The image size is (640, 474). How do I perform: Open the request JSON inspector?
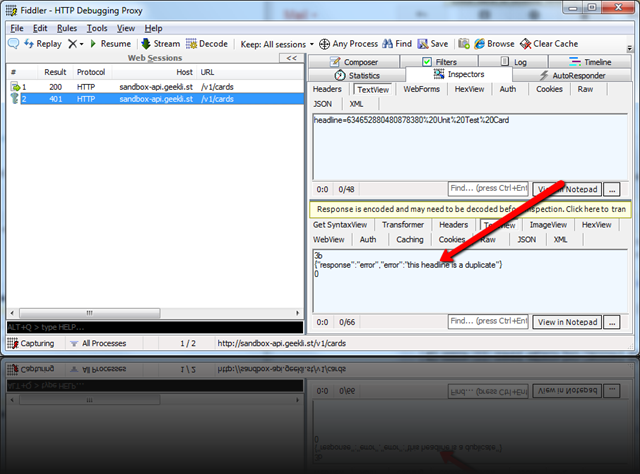tap(322, 104)
